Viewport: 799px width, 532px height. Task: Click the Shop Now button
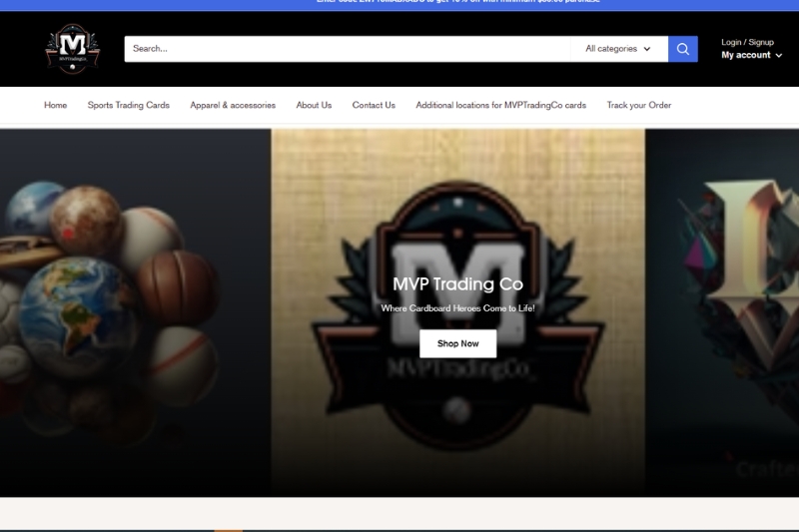point(458,343)
